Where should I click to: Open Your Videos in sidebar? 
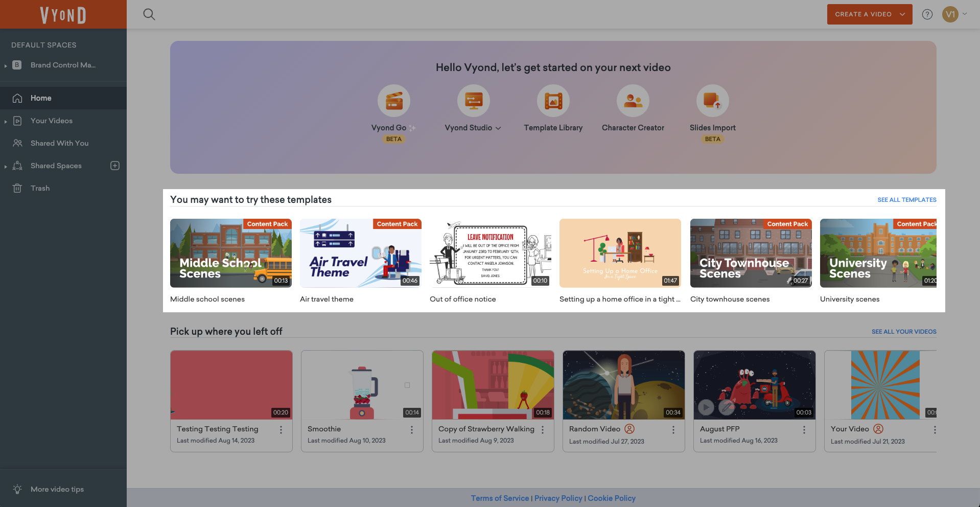click(x=63, y=121)
